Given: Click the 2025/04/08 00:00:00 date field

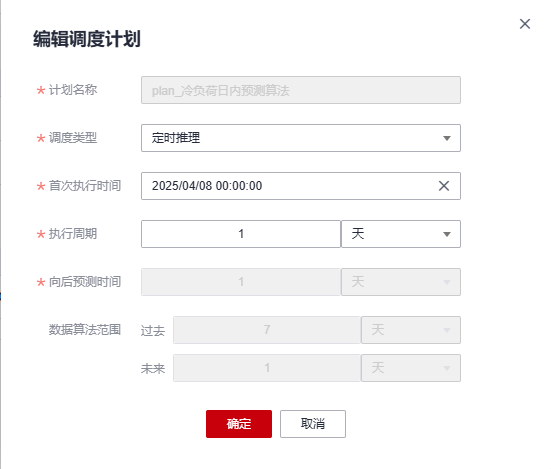Looking at the screenshot, I should [301, 186].
